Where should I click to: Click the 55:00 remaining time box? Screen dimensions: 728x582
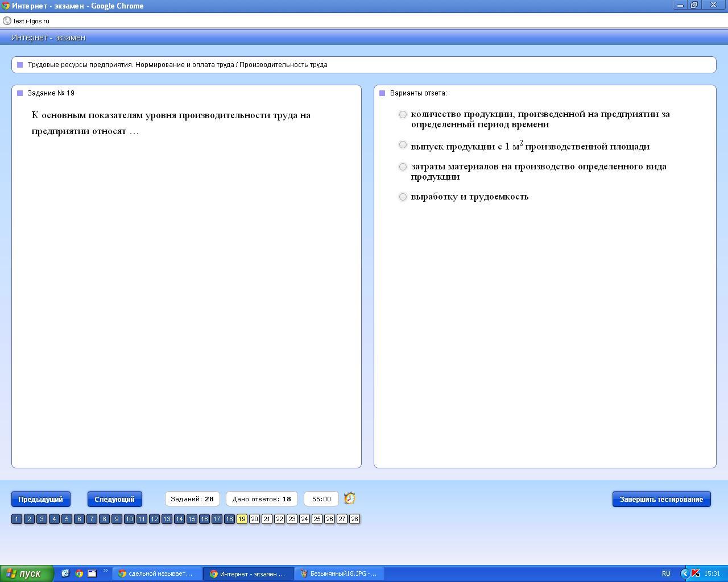pos(321,499)
